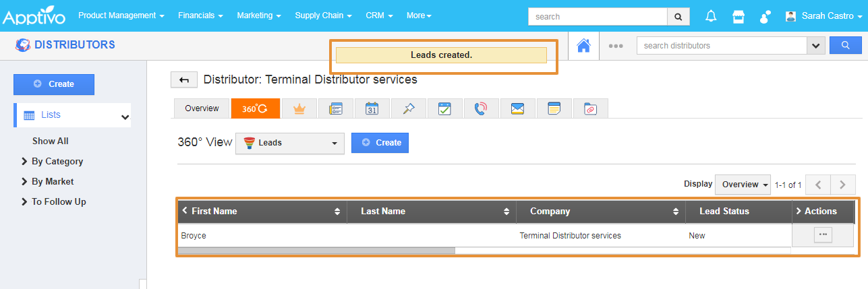
Task: Open the notes tab icon
Action: tap(554, 108)
